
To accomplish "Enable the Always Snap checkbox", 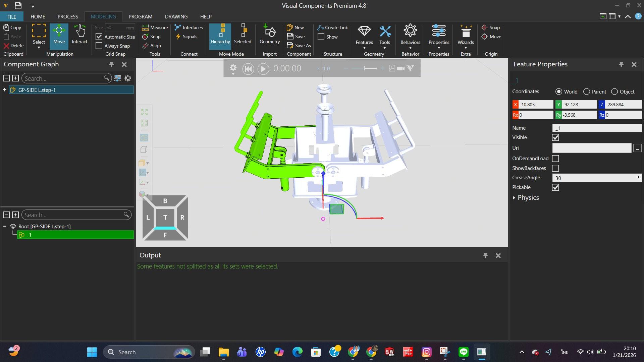I will (x=99, y=46).
